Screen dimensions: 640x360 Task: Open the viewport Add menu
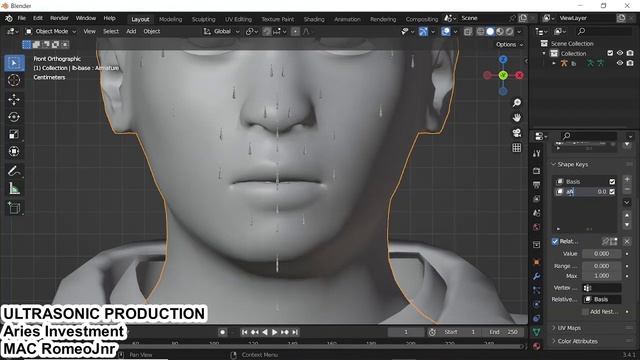click(x=131, y=31)
